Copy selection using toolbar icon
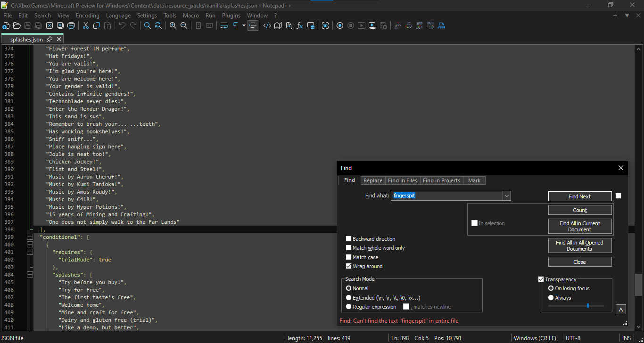This screenshot has width=644, height=343. coord(97,25)
